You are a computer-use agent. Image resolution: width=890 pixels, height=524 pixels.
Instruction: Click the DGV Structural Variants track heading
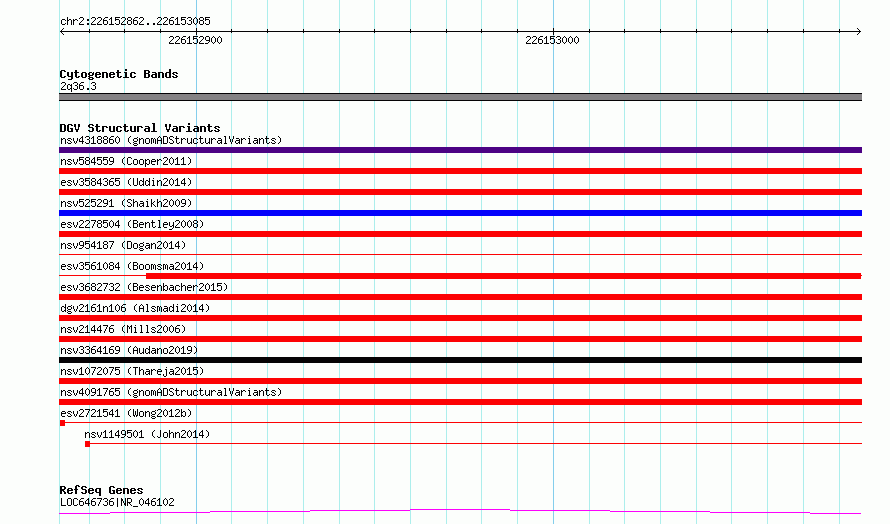(140, 128)
